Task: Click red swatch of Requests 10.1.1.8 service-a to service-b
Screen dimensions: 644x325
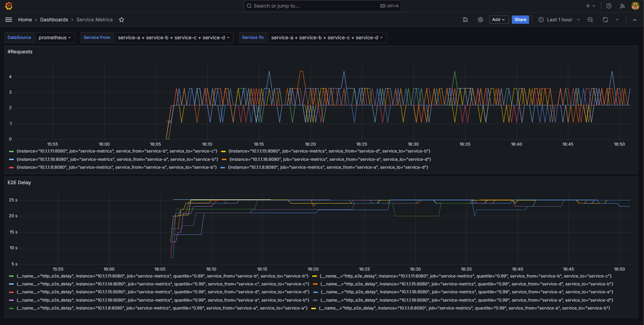Action: coord(11,168)
